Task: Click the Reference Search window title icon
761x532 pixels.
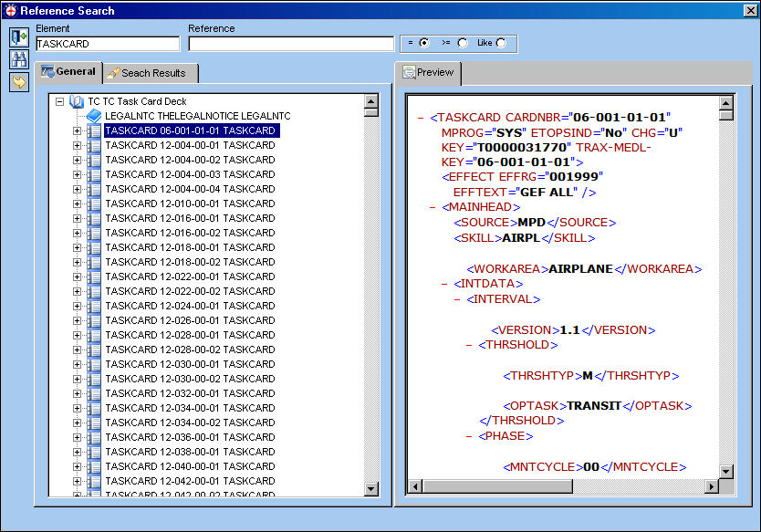Action: 11,10
